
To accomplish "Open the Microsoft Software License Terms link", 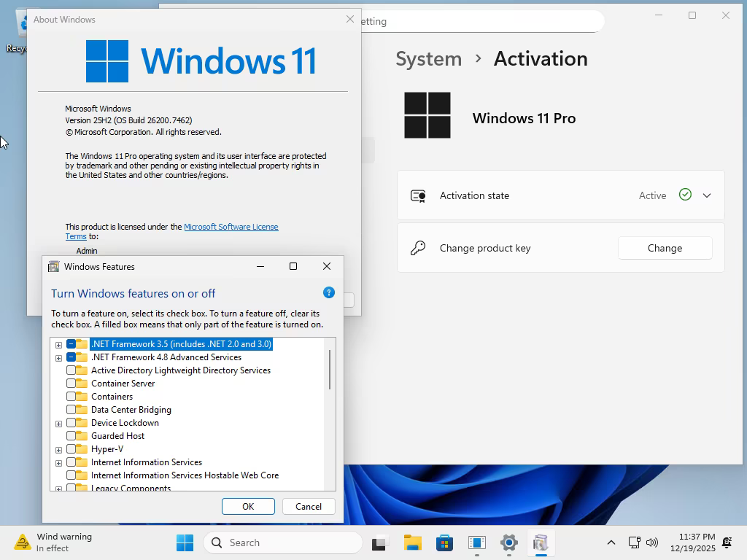I will point(231,227).
